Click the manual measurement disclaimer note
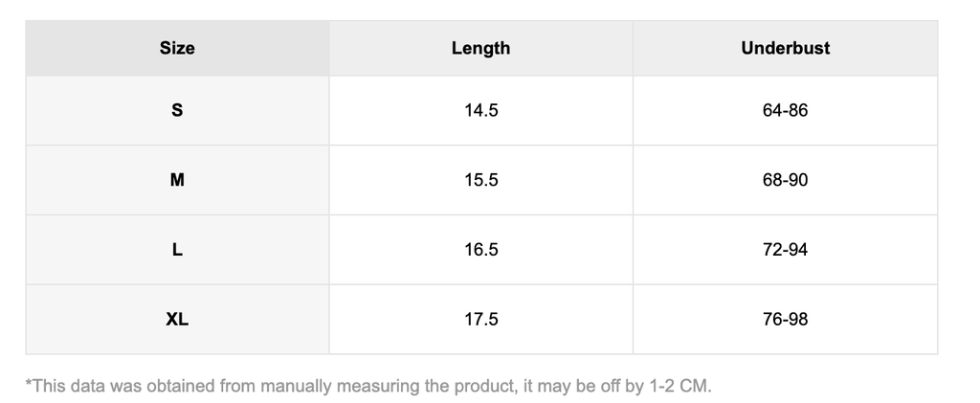Image resolution: width=980 pixels, height=403 pixels. point(368,387)
